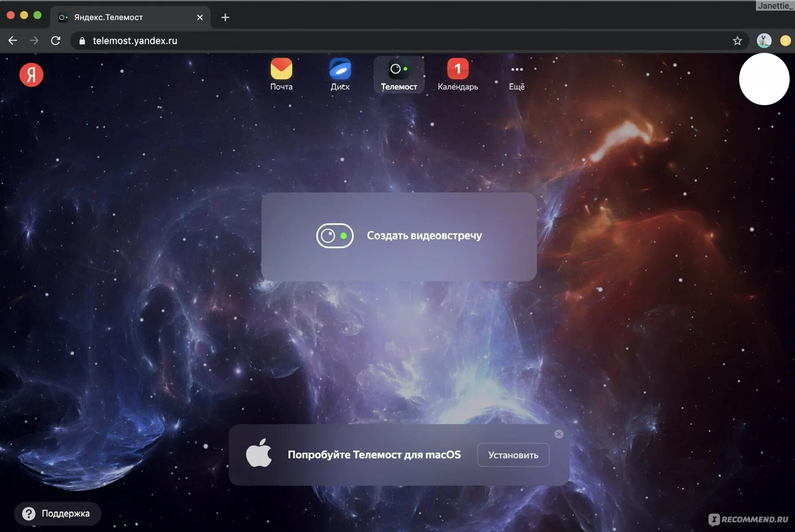Open Поддержка support button
The image size is (795, 532).
tap(58, 513)
